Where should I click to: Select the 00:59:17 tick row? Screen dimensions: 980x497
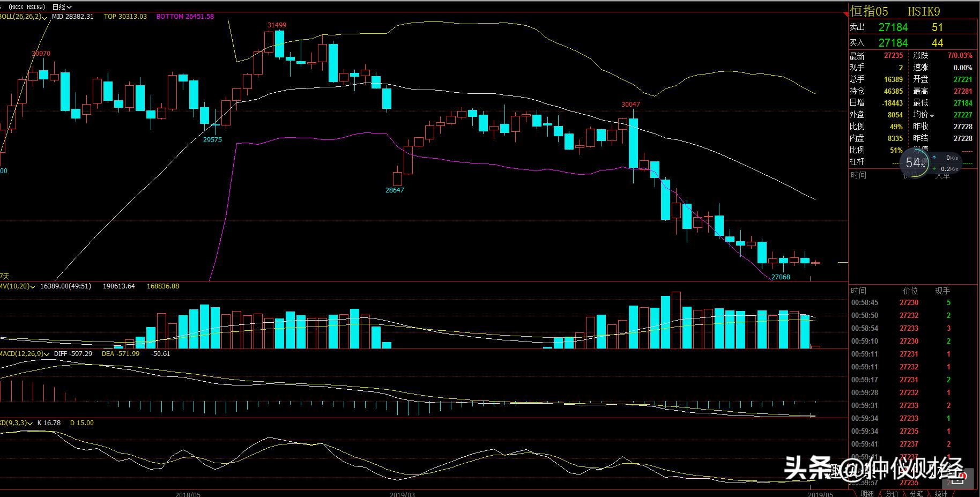click(914, 380)
